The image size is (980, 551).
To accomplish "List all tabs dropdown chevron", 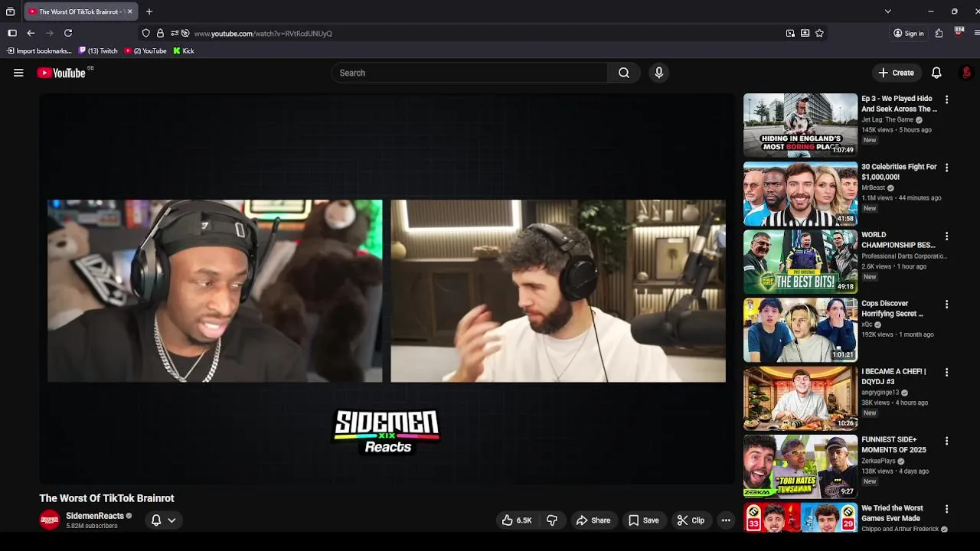I will coord(887,11).
